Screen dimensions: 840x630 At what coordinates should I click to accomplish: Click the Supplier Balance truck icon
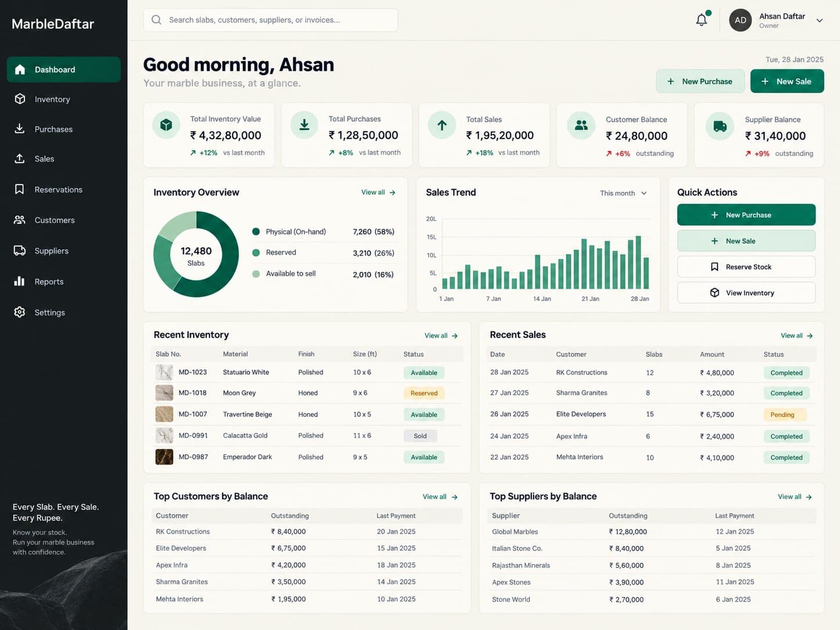720,126
